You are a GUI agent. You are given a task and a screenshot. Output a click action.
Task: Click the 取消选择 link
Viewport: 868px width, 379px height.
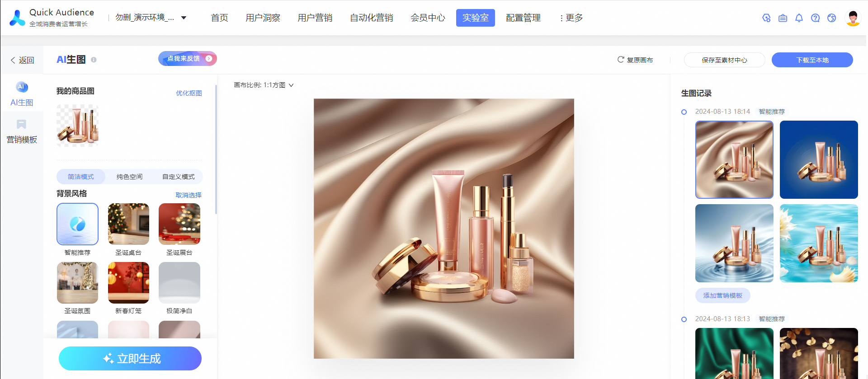pos(189,195)
